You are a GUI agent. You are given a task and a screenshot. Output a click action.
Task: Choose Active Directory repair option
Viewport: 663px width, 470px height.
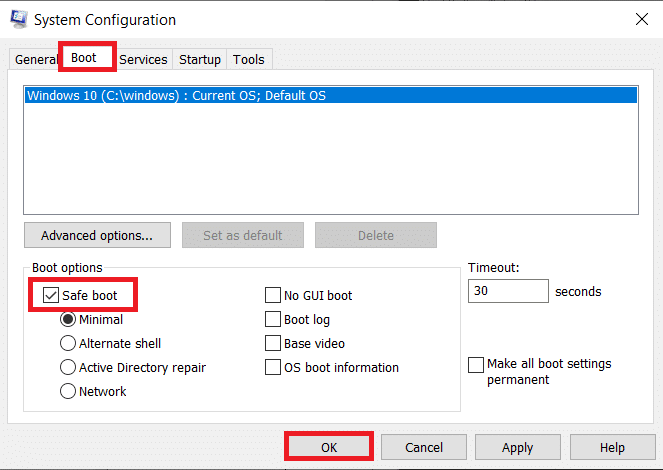[x=68, y=368]
